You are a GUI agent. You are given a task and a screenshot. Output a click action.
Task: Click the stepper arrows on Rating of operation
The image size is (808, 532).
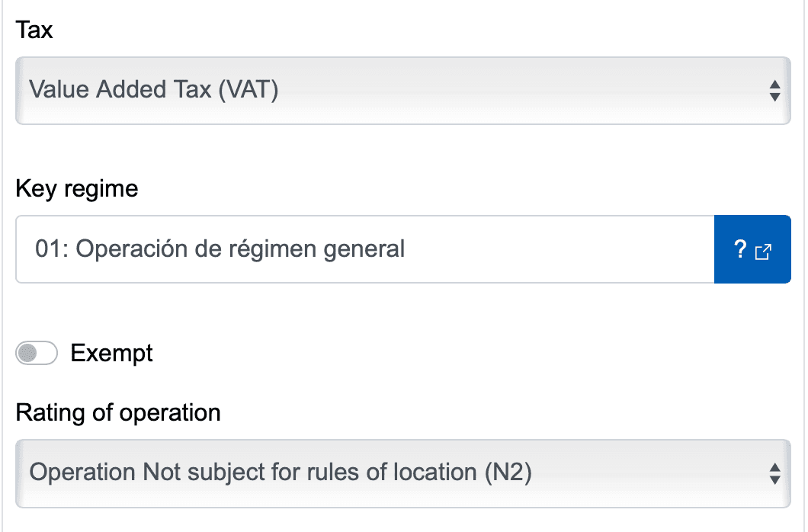[776, 473]
